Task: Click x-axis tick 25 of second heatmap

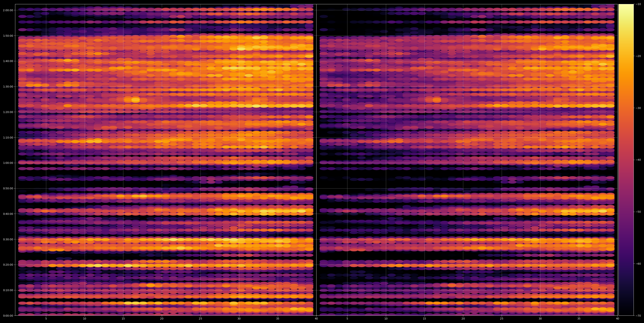Action: pos(502,319)
